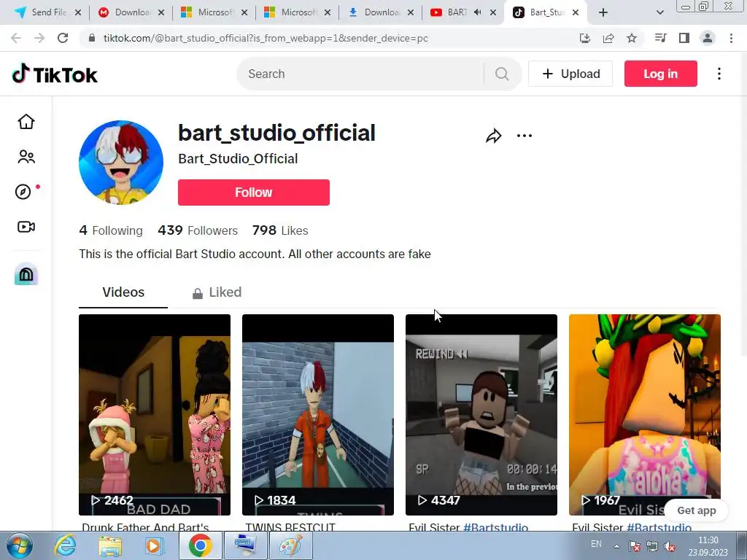Click the effects house sidebar icon
747x560 pixels.
pos(26,274)
